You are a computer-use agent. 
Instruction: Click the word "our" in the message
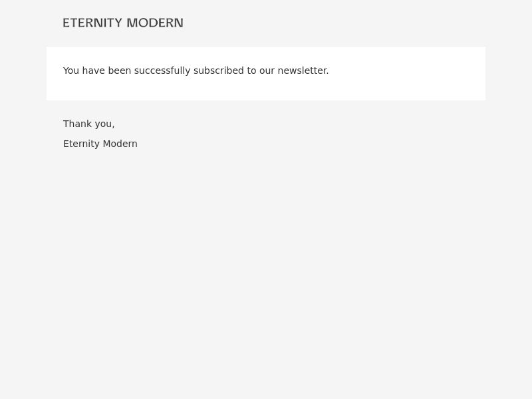[x=267, y=70]
